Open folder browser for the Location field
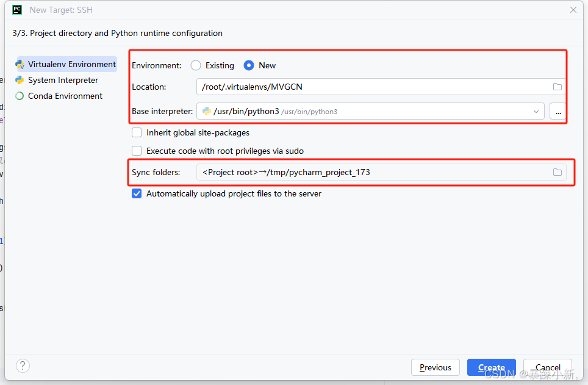The width and height of the screenshot is (588, 385). point(558,87)
